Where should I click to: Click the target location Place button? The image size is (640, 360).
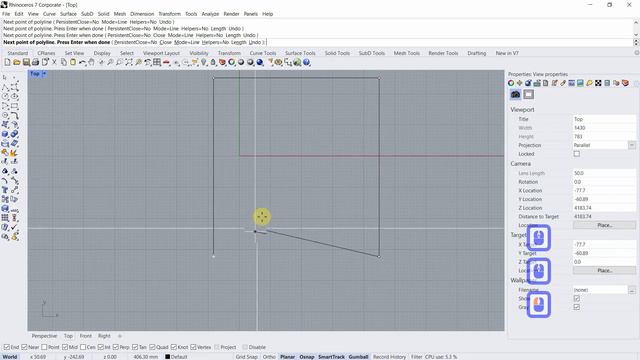click(604, 270)
